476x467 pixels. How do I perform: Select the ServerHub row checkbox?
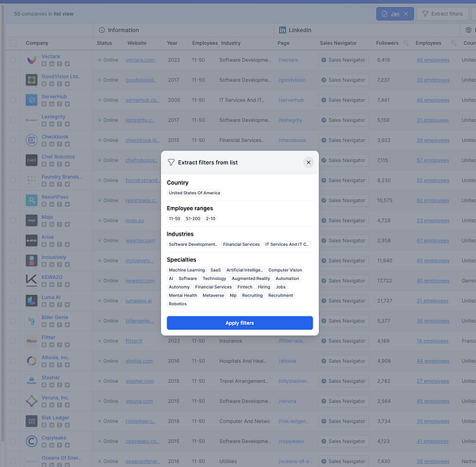tap(13, 100)
